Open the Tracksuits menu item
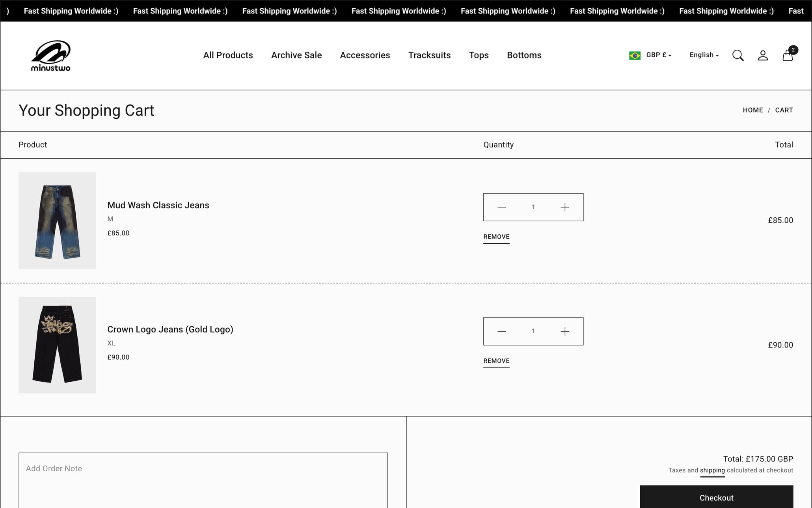Screen dimensions: 812x508 tap(429, 55)
